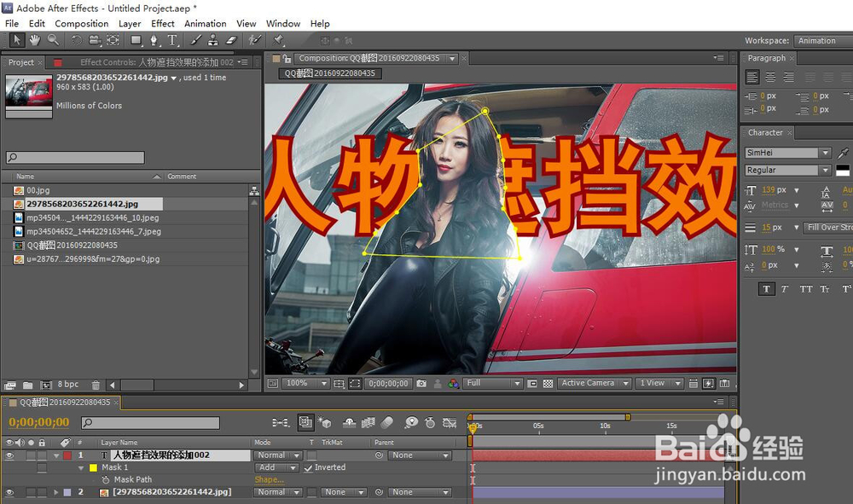
Task: Open Full resolution dropdown
Action: click(x=492, y=383)
